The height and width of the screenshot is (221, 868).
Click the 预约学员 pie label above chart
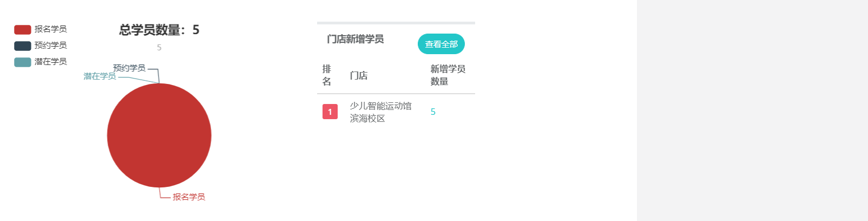(x=129, y=68)
